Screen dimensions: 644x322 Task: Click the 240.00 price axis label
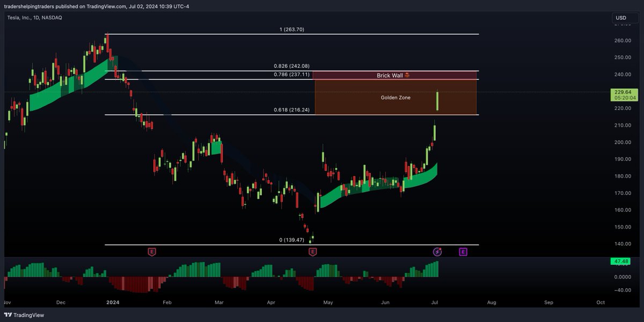coord(623,75)
